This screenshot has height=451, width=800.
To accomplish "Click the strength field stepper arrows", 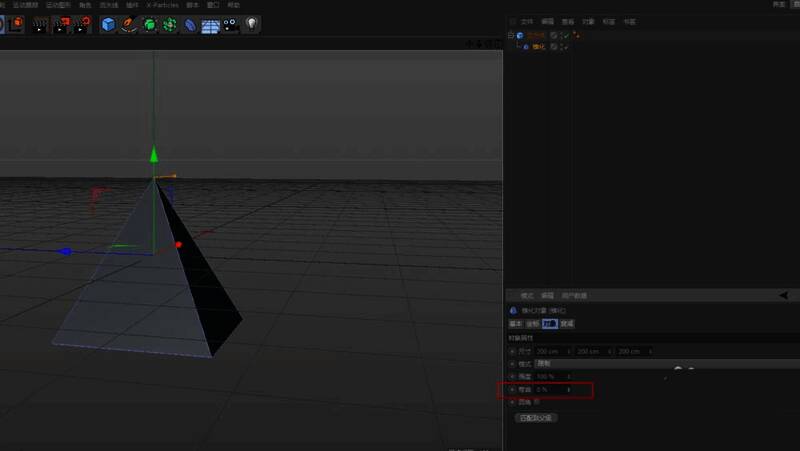I will coord(569,376).
